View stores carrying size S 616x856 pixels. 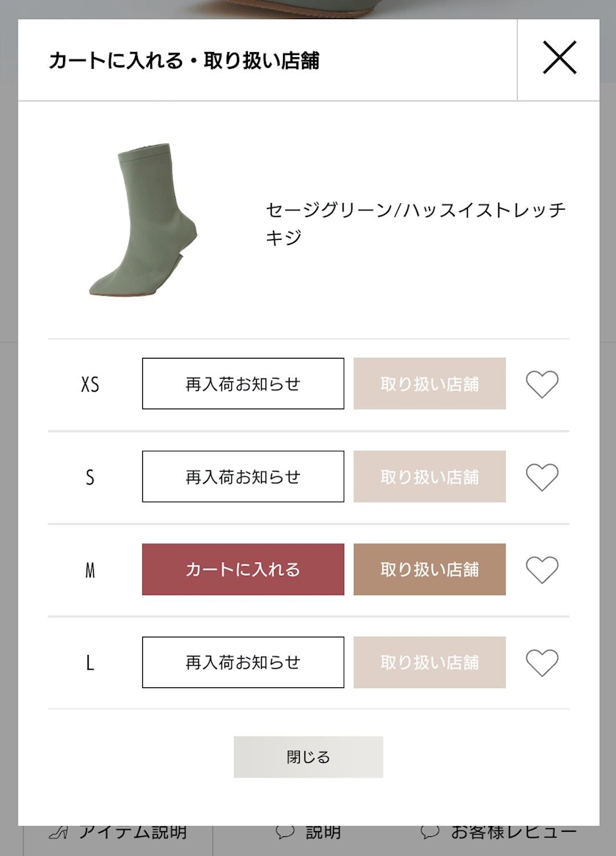pyautogui.click(x=430, y=477)
